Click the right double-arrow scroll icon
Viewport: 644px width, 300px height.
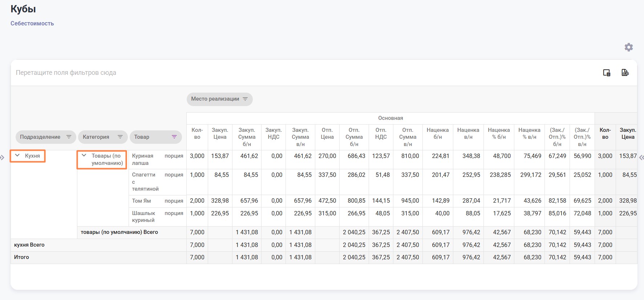pyautogui.click(x=641, y=158)
